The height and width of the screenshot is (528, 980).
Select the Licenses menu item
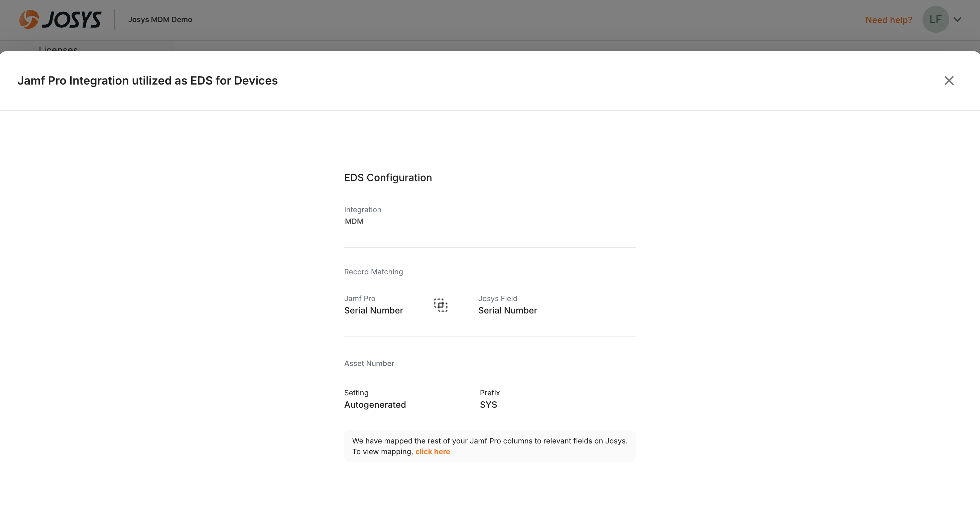(x=58, y=49)
